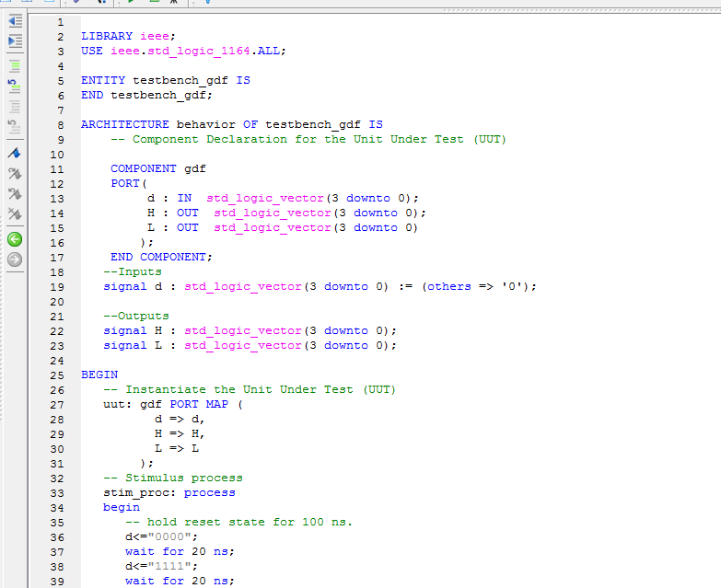
Task: Click the comment lines icon with green bars
Action: (15, 66)
